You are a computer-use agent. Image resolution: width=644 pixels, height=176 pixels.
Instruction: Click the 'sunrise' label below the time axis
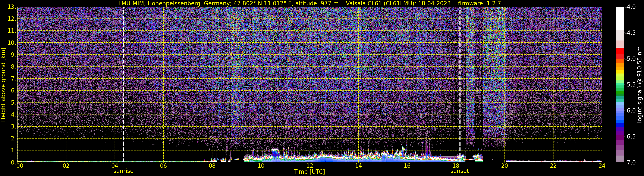click(123, 171)
